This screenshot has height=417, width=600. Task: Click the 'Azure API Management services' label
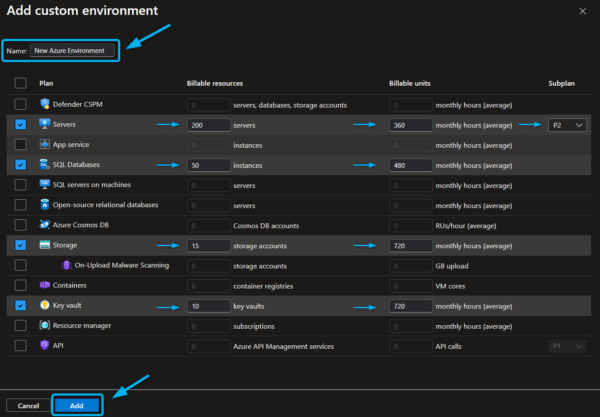[284, 346]
